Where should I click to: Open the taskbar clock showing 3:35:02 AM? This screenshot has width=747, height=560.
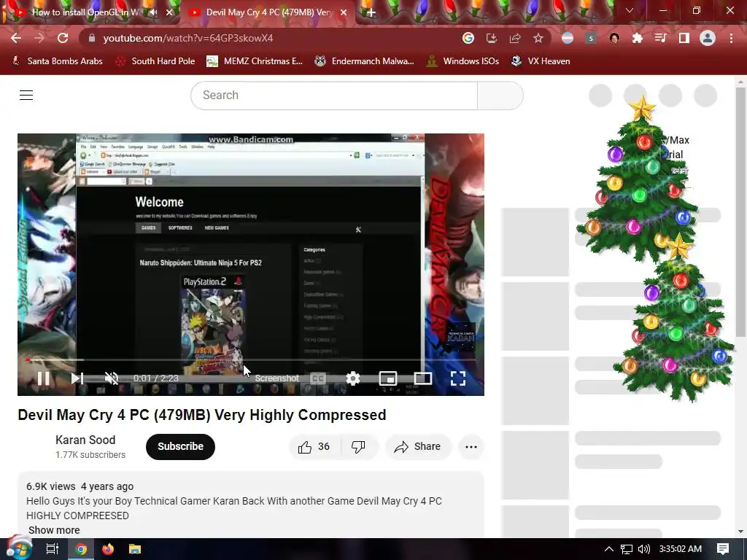coord(681,549)
